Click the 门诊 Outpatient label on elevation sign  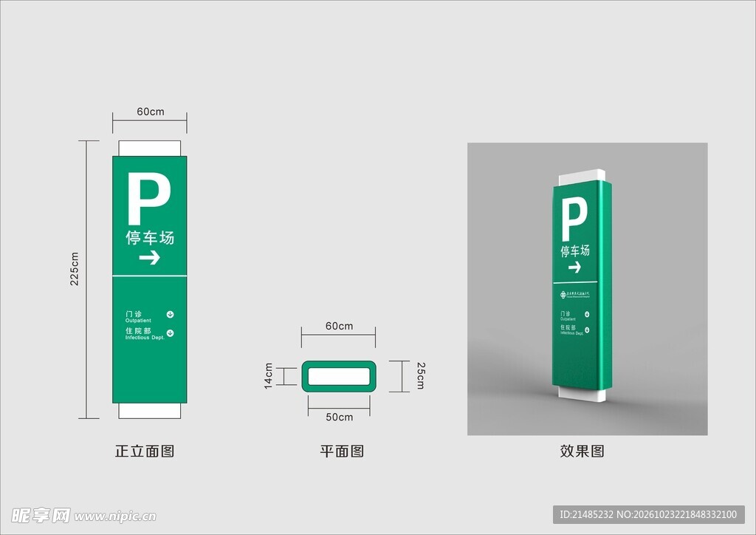point(138,316)
